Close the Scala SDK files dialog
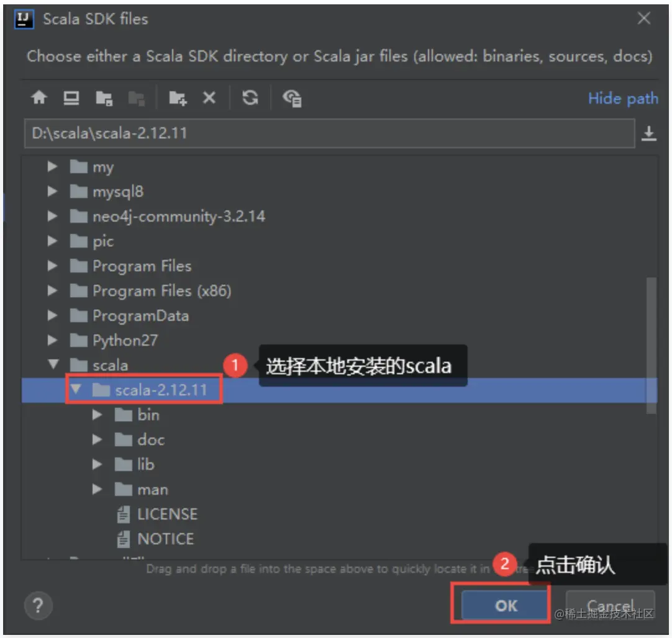Viewport: 672px width, 638px height. coord(643,19)
